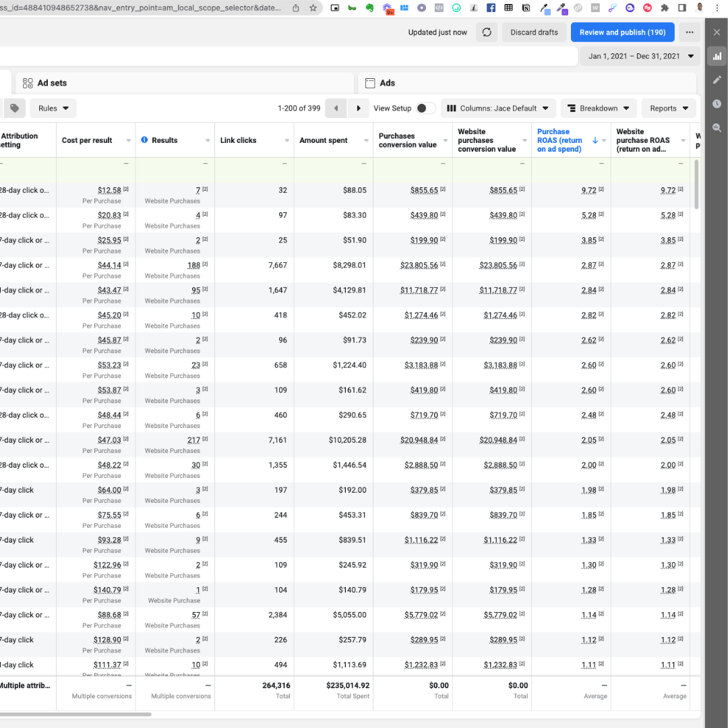The width and height of the screenshot is (728, 728).
Task: Expand the Rules dropdown
Action: click(53, 109)
